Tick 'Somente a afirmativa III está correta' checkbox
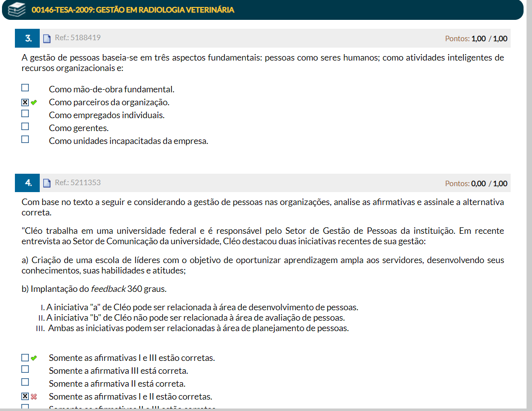Image resolution: width=532 pixels, height=411 pixels. click(x=25, y=369)
